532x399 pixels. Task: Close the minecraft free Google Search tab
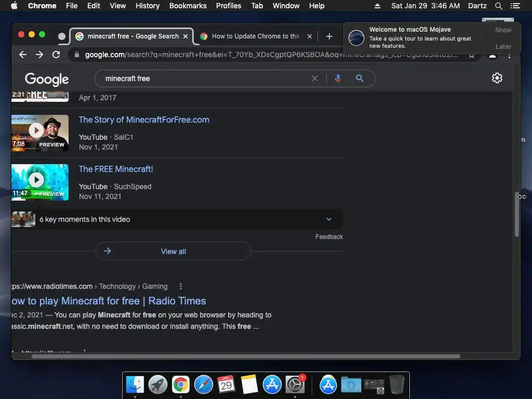(x=185, y=36)
